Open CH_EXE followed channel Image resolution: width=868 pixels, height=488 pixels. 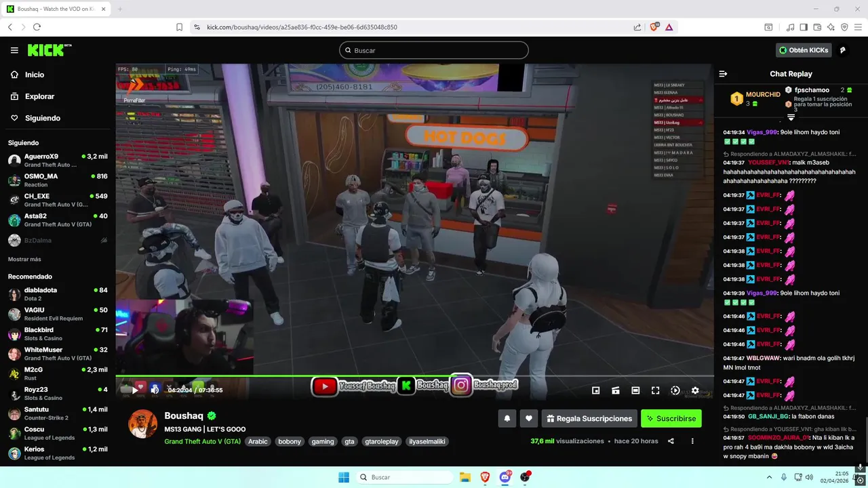click(x=58, y=200)
